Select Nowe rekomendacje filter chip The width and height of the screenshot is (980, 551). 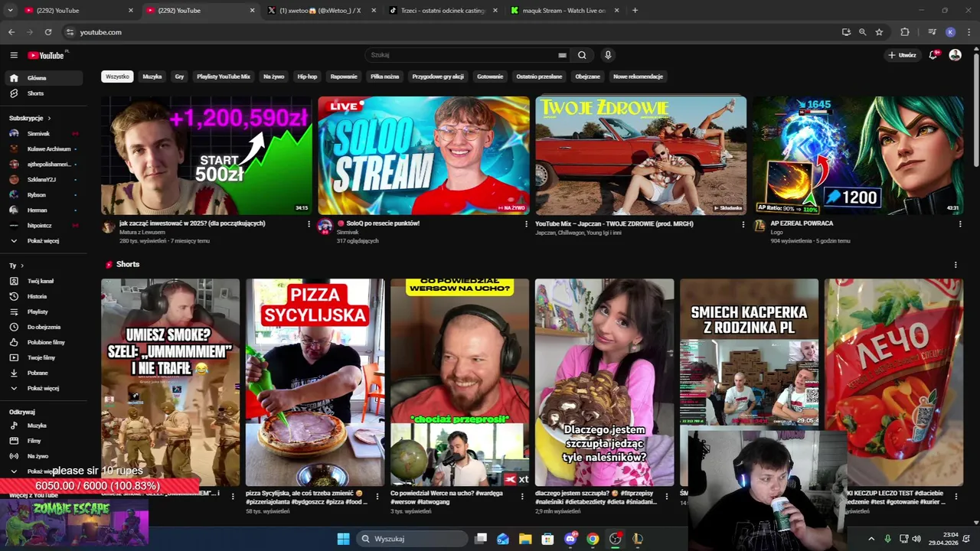(x=638, y=77)
